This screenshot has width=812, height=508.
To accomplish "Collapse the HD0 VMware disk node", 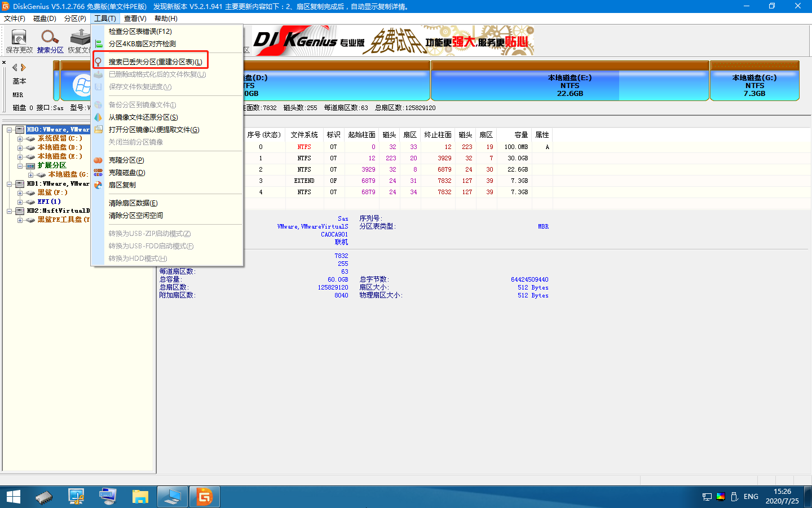I will tap(10, 130).
